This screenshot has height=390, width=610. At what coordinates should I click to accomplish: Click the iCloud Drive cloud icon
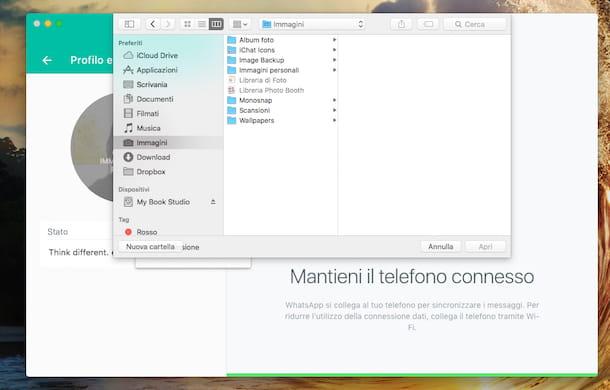[128, 55]
